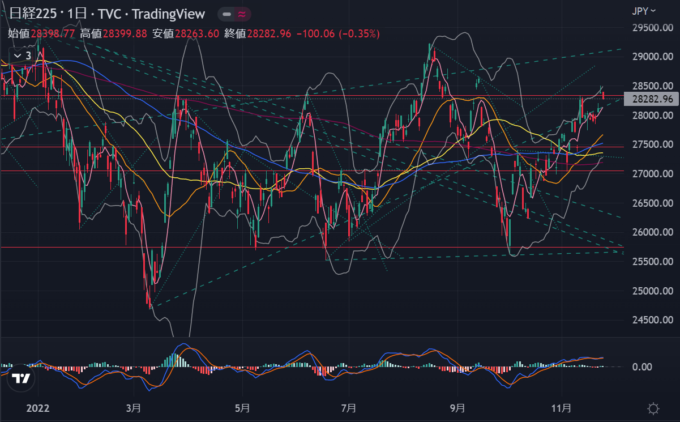Click the TradingView logo icon

pyautogui.click(x=18, y=378)
